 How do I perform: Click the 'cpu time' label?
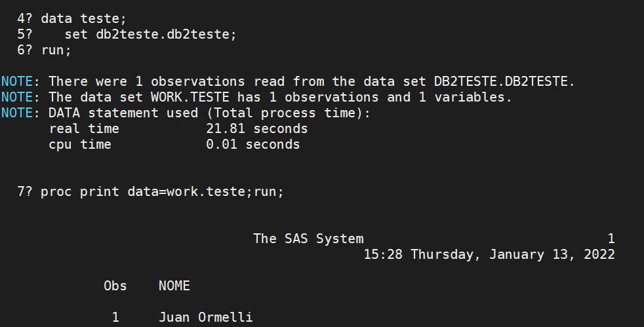click(80, 144)
